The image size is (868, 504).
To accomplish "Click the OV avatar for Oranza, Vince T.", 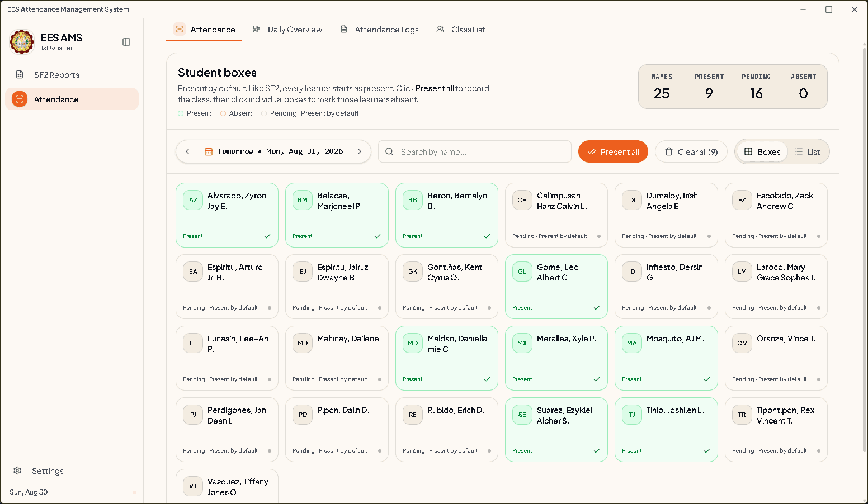I will (x=742, y=343).
